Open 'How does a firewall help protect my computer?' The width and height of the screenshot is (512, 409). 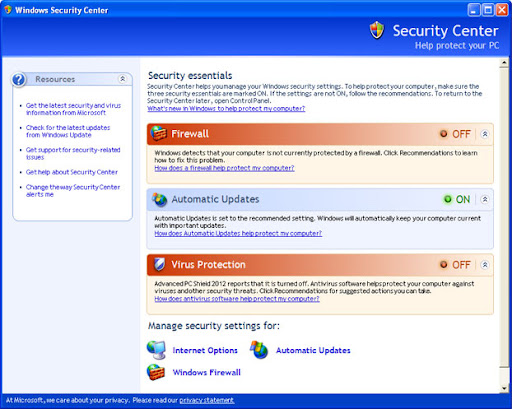pos(224,168)
